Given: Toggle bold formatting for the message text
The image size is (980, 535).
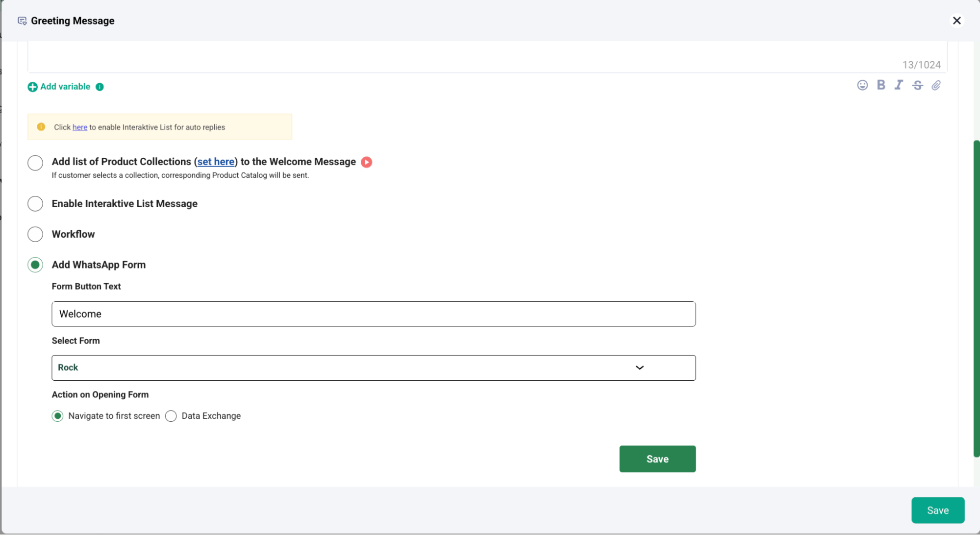Looking at the screenshot, I should [x=880, y=85].
